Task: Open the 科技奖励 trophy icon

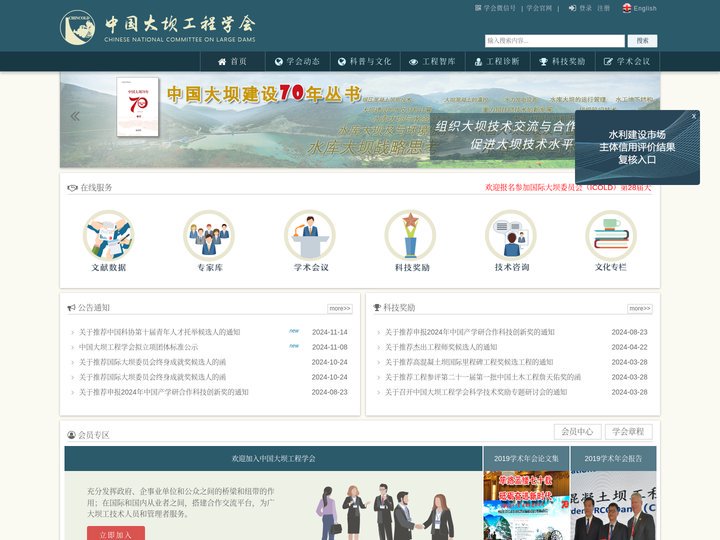Action: tap(411, 236)
